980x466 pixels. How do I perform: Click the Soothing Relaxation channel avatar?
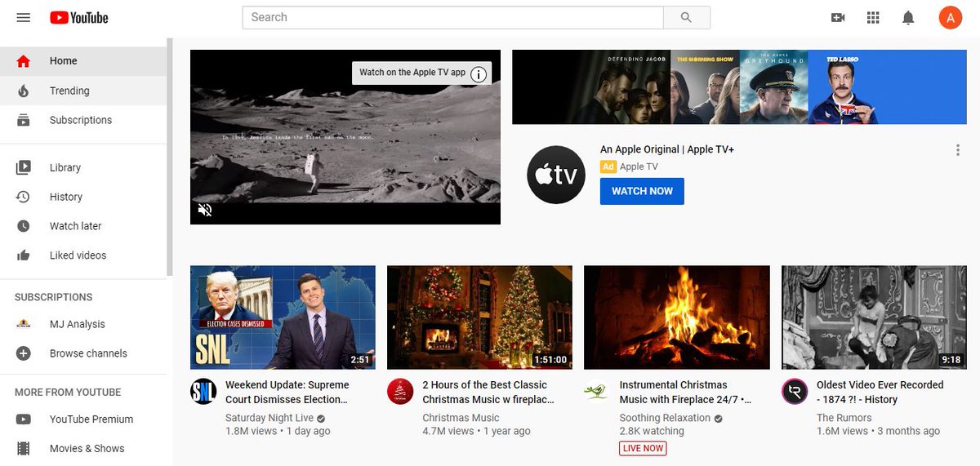point(597,392)
